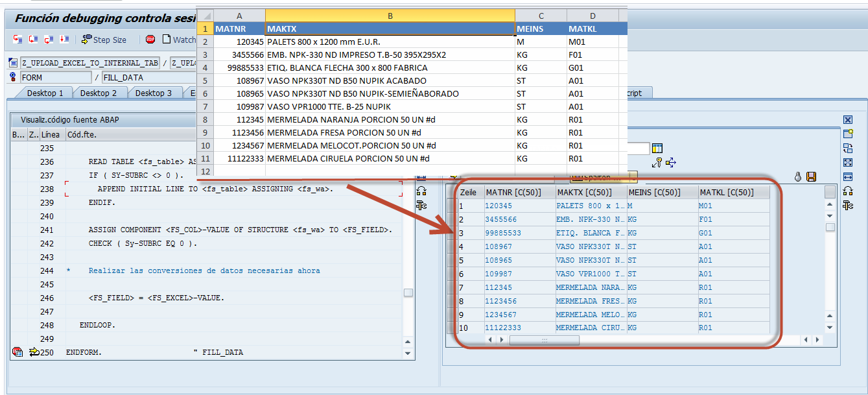Image resolution: width=868 pixels, height=395 pixels.
Task: Click the key icon to toggle key display
Action: [x=657, y=162]
